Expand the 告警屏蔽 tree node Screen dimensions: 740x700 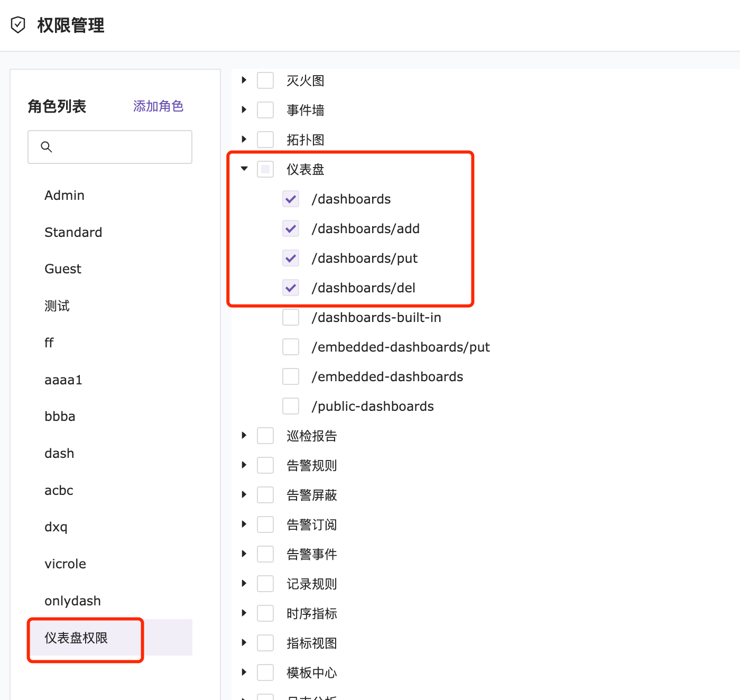244,495
